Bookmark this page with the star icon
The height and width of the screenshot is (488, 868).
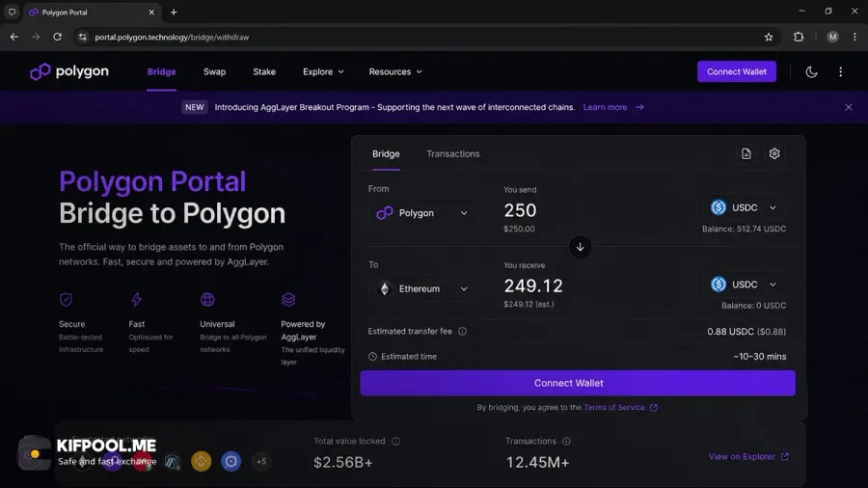[769, 37]
